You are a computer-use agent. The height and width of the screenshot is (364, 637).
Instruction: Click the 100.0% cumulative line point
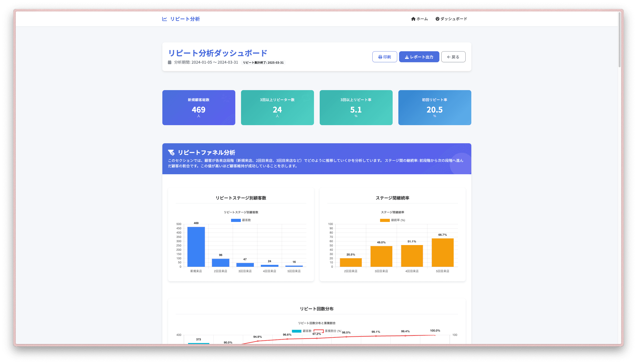[435, 335]
